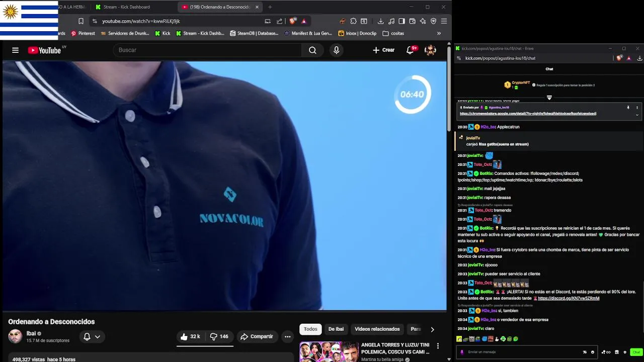Open the Brave main hamburger menu

pyautogui.click(x=444, y=21)
